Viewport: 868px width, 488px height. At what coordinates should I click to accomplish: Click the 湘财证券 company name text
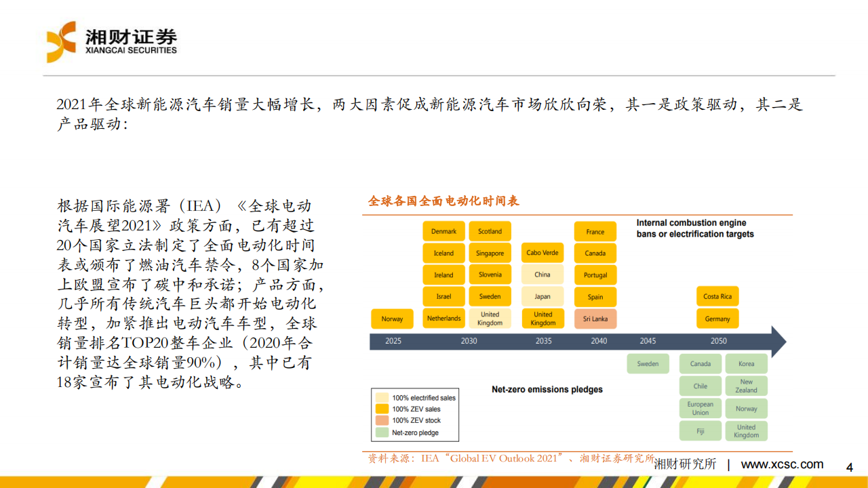click(x=132, y=36)
